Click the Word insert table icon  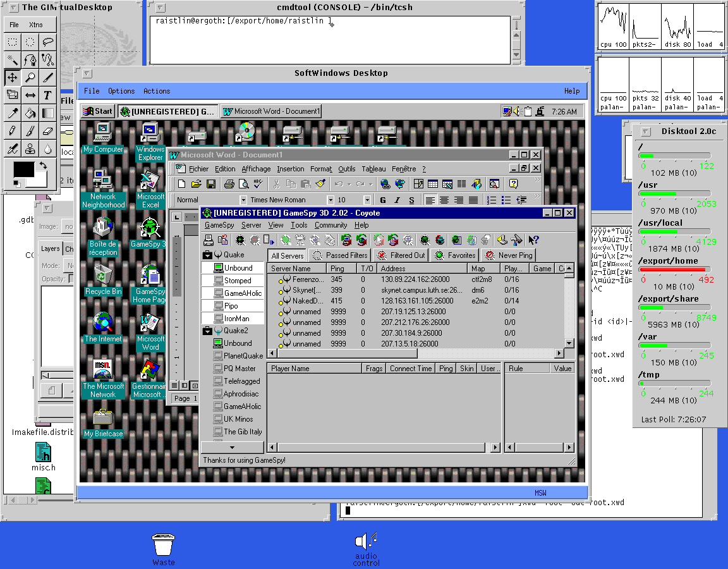coord(433,184)
